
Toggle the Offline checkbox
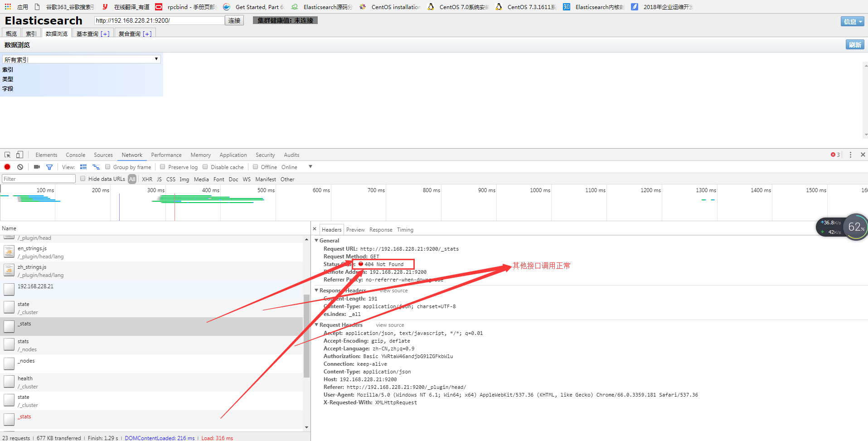255,167
